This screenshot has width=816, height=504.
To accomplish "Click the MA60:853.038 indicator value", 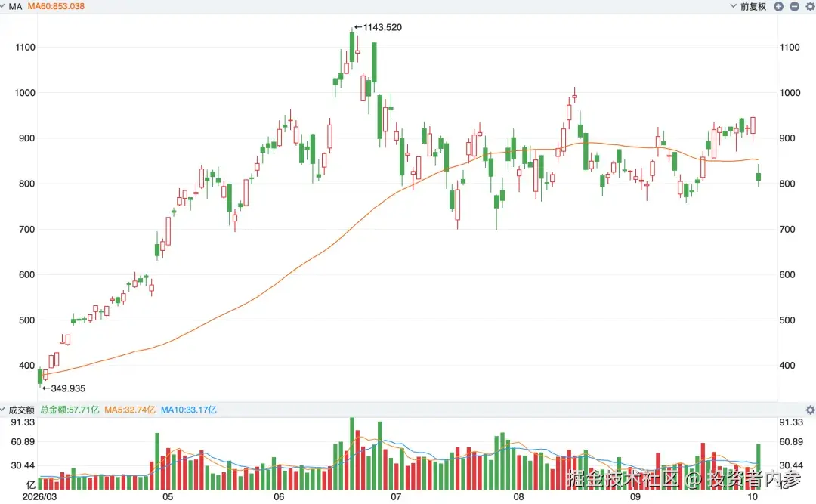I will pos(56,6).
